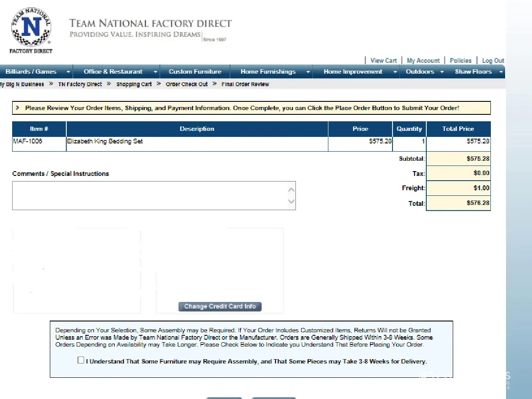The width and height of the screenshot is (532, 399).
Task: Click the Log Out link
Action: point(493,61)
